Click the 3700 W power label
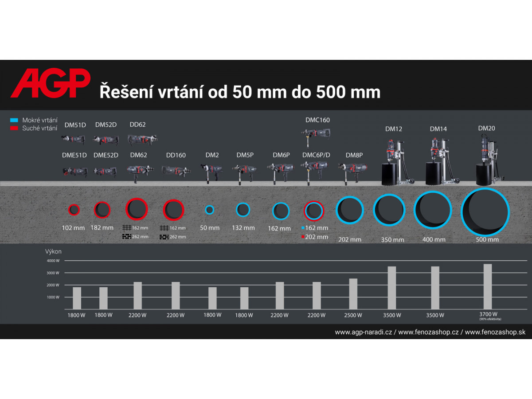 (488, 314)
